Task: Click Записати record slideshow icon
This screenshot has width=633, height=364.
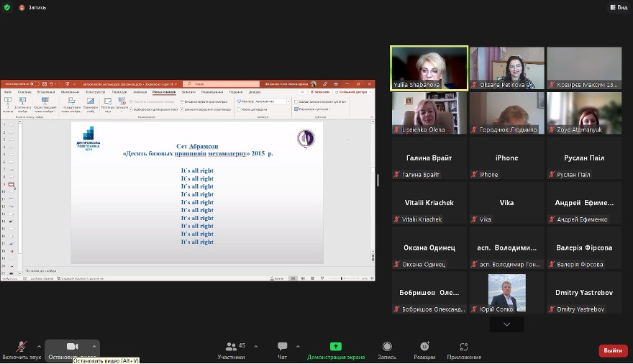Action: 122,104
